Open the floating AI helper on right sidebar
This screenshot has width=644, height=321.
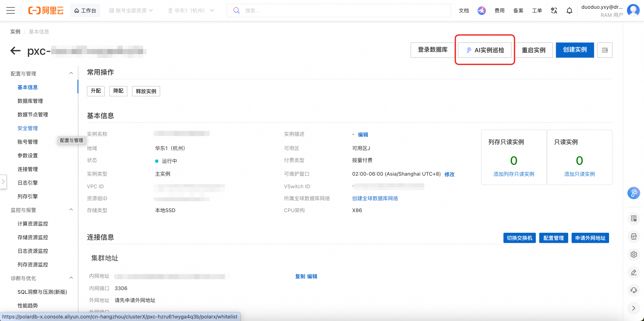tap(634, 193)
